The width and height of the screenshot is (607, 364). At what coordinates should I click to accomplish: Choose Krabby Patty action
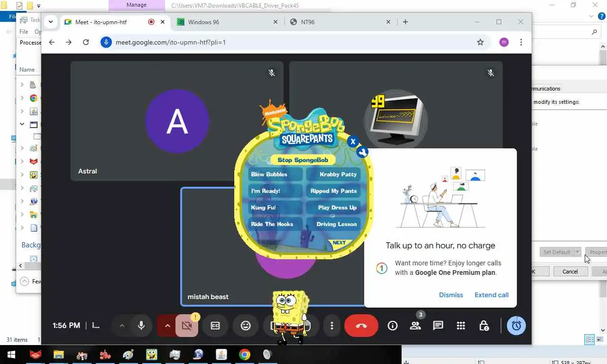pos(333,174)
